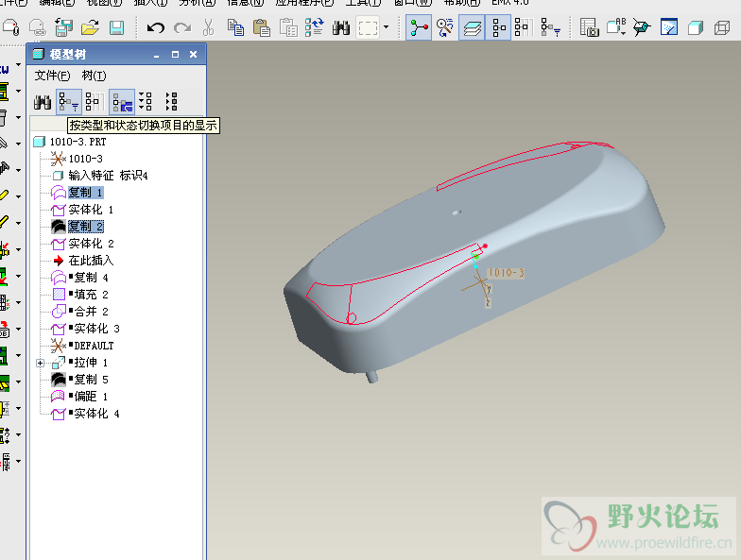Toggle the model tree display icon in top toolbar
This screenshot has width=741, height=560.
498,28
